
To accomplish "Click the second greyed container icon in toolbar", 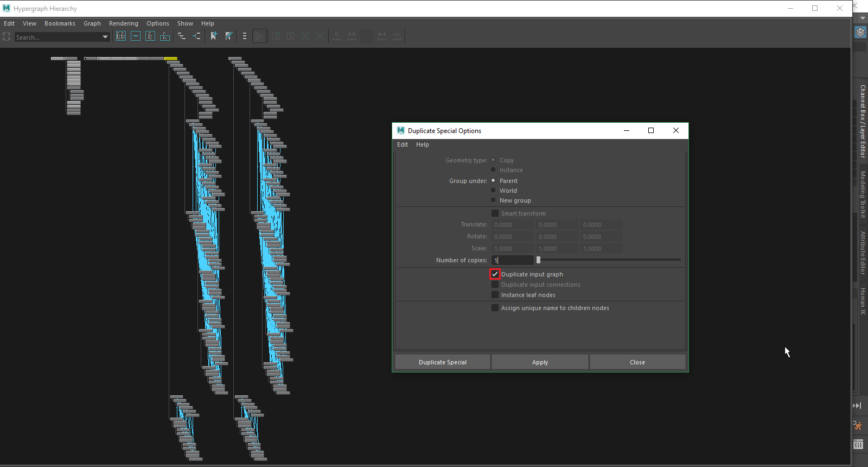I will 291,36.
